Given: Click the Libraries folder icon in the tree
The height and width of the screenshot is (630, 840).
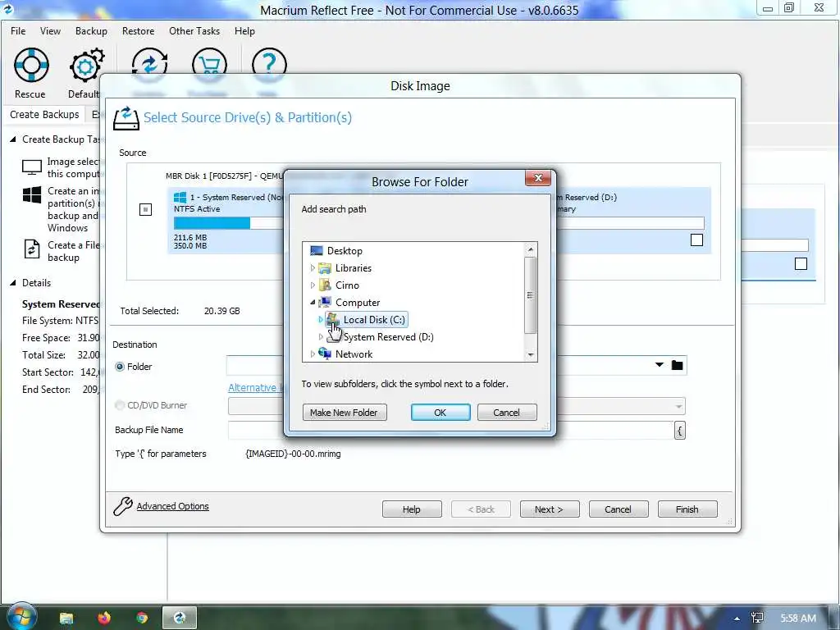Looking at the screenshot, I should (325, 268).
